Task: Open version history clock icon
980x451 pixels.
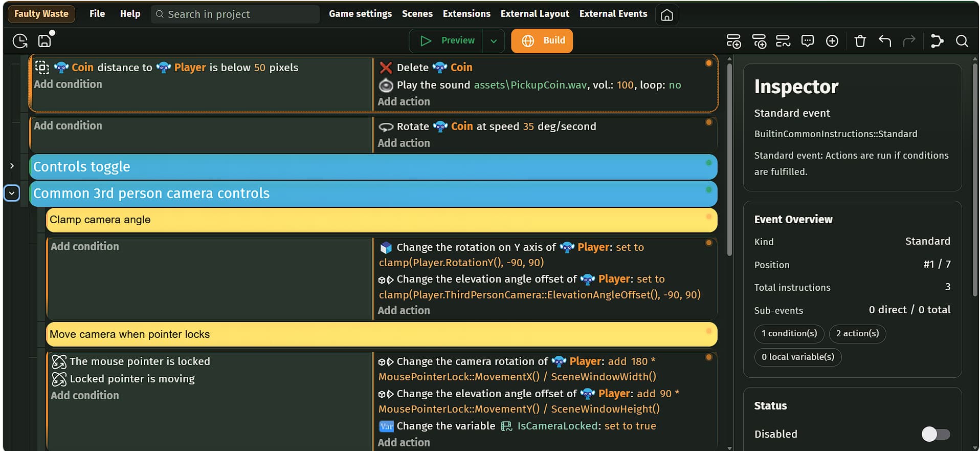Action: coord(20,41)
